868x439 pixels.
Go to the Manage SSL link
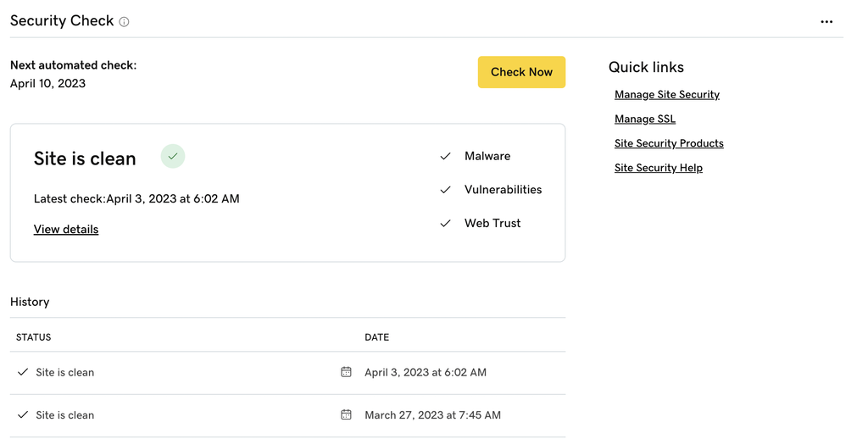point(644,119)
